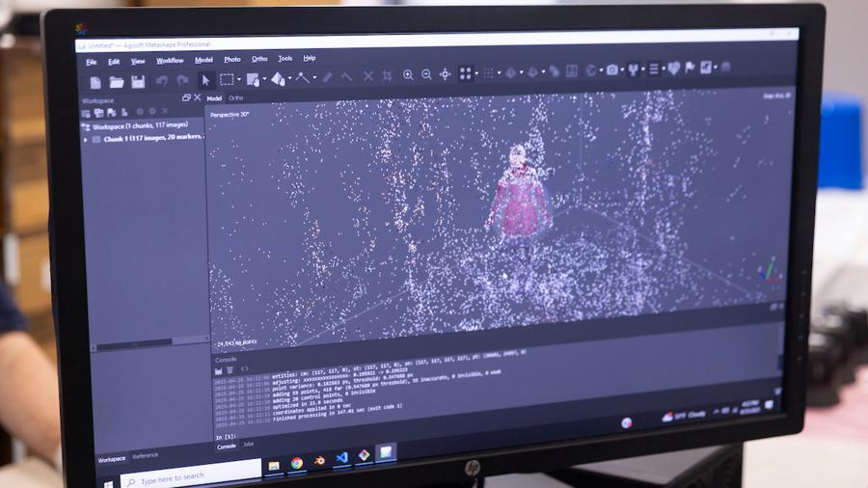Expand the Chunk 1 tree item

86,139
